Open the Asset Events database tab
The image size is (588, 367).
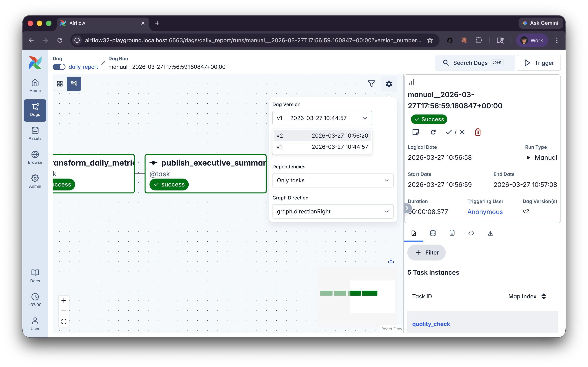(433, 233)
